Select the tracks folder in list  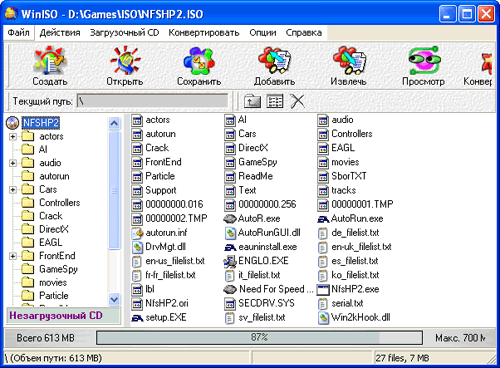tap(343, 190)
